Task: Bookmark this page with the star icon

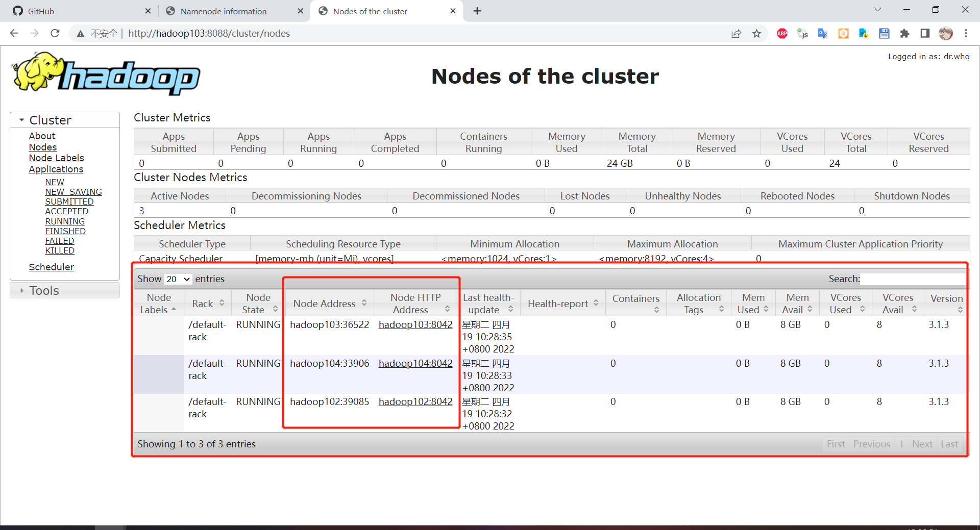Action: tap(756, 33)
